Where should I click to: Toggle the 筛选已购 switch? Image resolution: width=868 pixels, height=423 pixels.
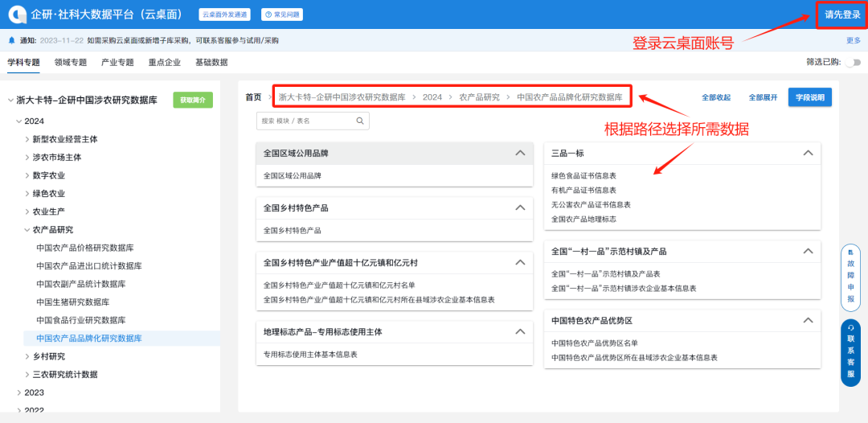853,63
